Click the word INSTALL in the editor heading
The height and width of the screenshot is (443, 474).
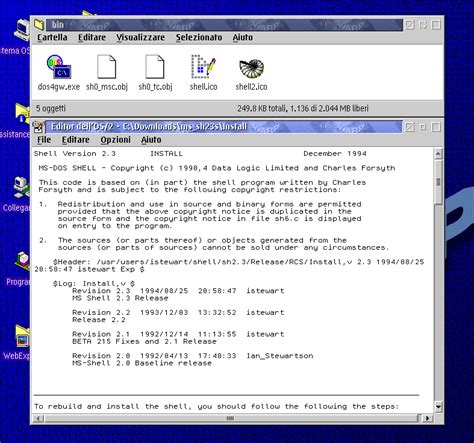[x=166, y=154]
